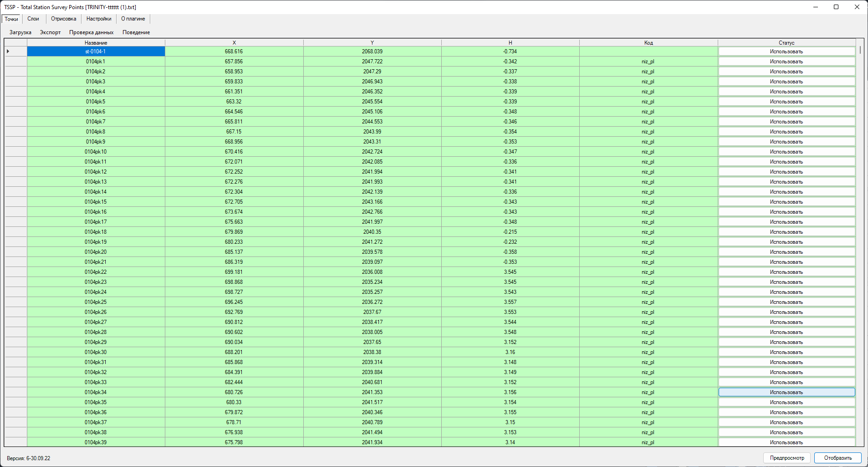Click the Код column header
This screenshot has width=868, height=467.
pyautogui.click(x=648, y=42)
